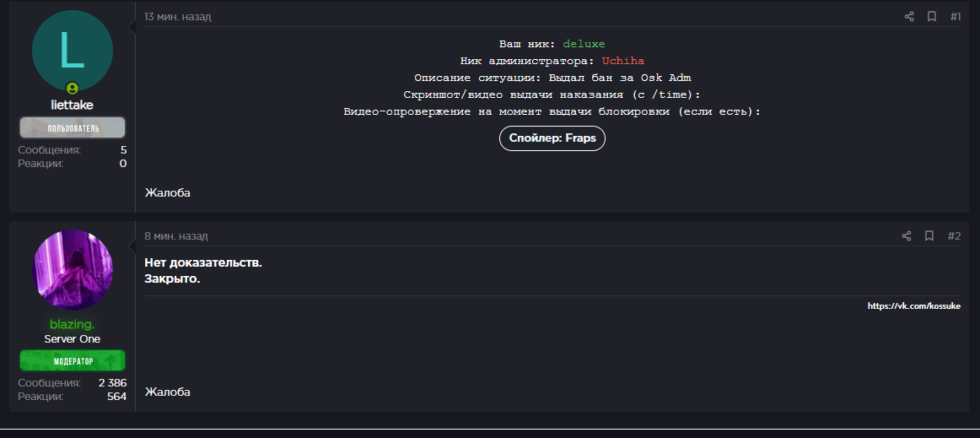The width and height of the screenshot is (980, 438).
Task: Open the vk.com/kossuke signature link
Action: pos(913,306)
